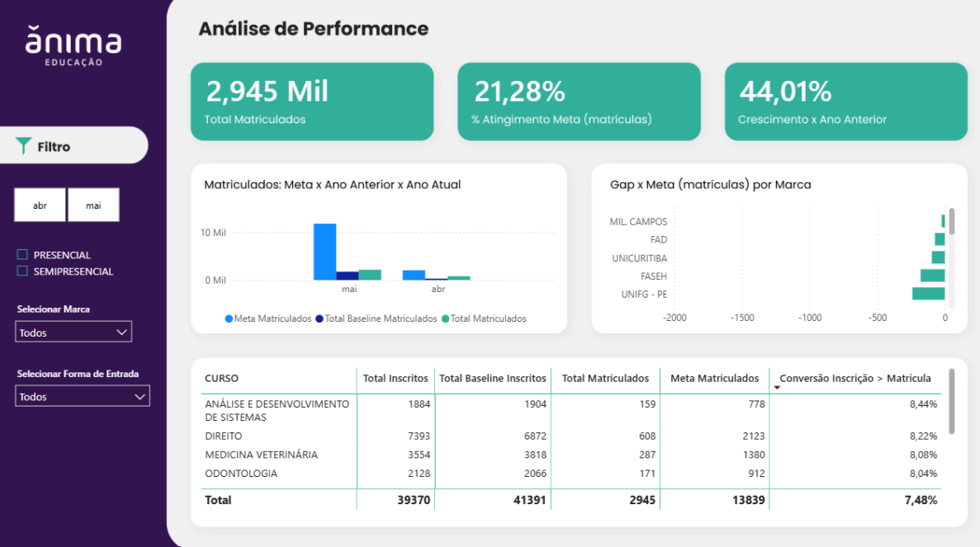Sort by Total Matriculados column header
This screenshot has height=547, width=980.
[605, 379]
